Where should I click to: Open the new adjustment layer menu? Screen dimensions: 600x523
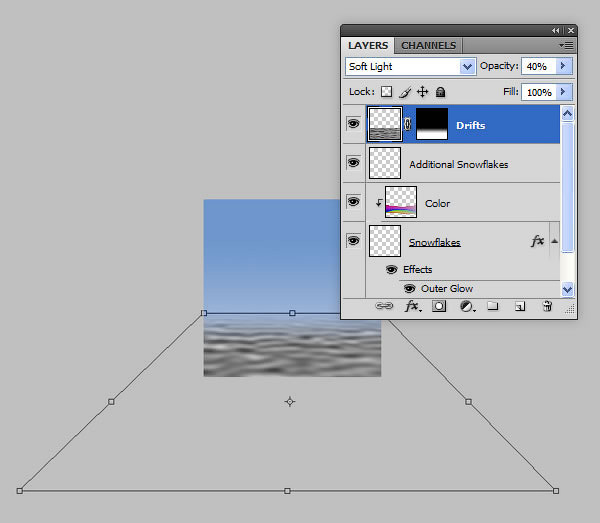(467, 306)
